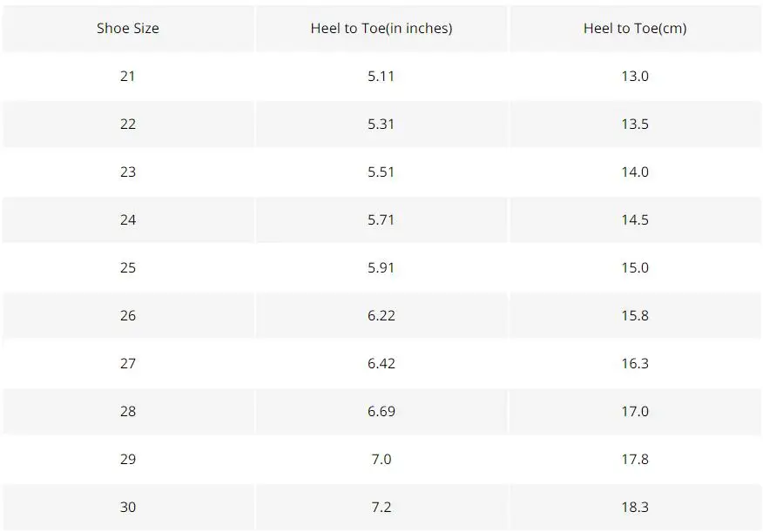763x532 pixels.
Task: Click the 6.22 inches value
Action: coord(381,315)
